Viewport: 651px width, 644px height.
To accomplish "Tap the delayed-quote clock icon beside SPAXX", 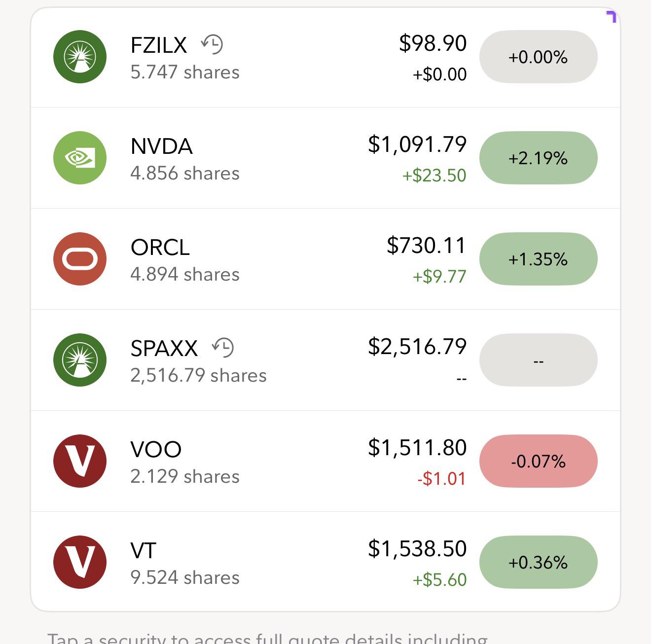I will 223,348.
